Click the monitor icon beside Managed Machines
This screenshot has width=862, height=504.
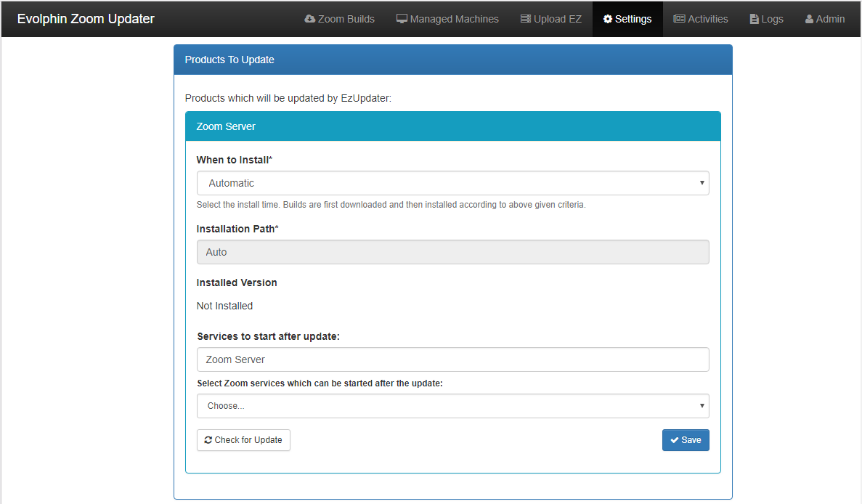pyautogui.click(x=402, y=19)
